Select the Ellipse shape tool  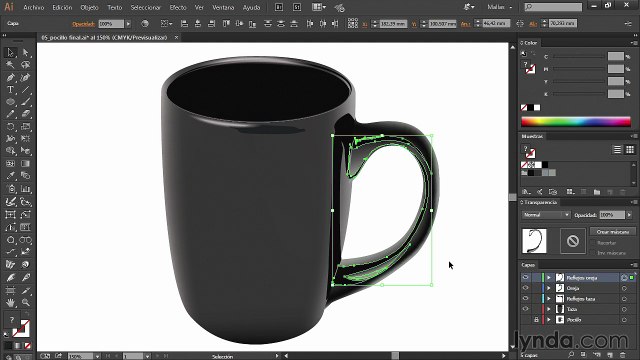[10, 102]
